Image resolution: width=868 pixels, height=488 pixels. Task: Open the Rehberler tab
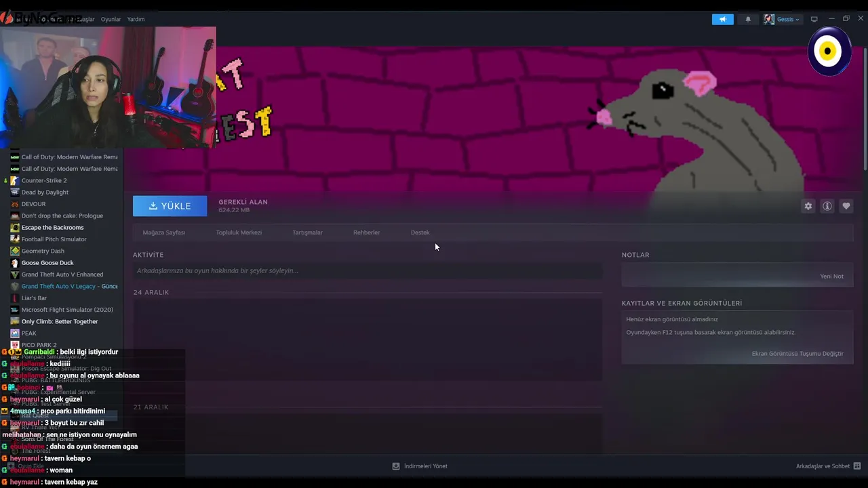pyautogui.click(x=366, y=232)
